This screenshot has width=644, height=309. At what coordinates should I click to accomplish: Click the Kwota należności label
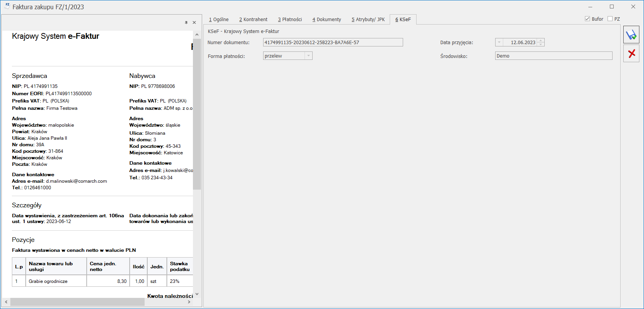click(170, 296)
